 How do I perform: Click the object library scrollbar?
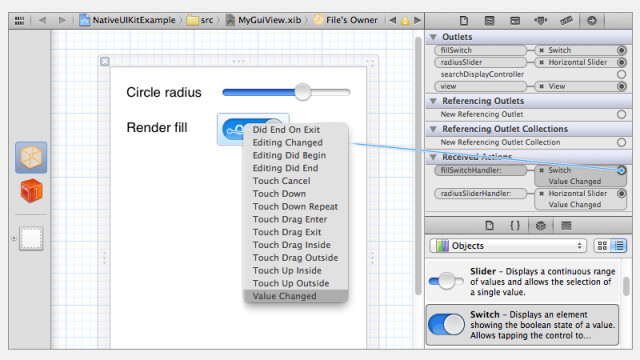(626, 286)
